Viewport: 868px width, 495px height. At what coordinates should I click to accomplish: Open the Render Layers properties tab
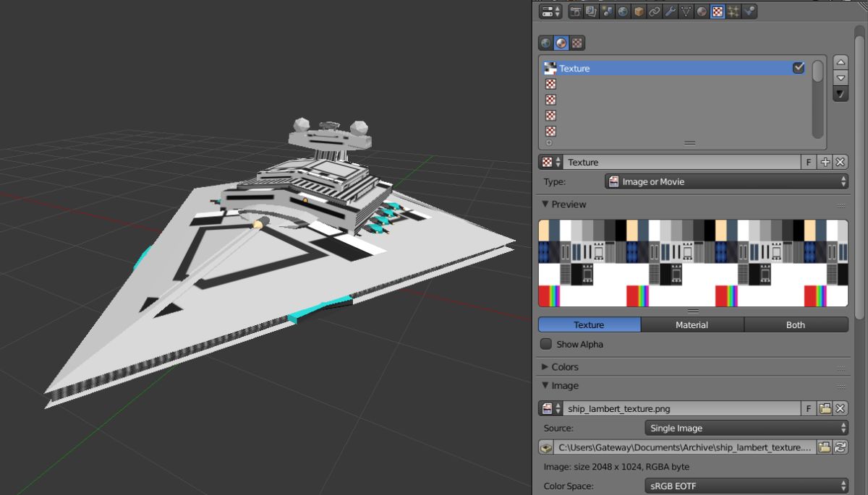(591, 11)
